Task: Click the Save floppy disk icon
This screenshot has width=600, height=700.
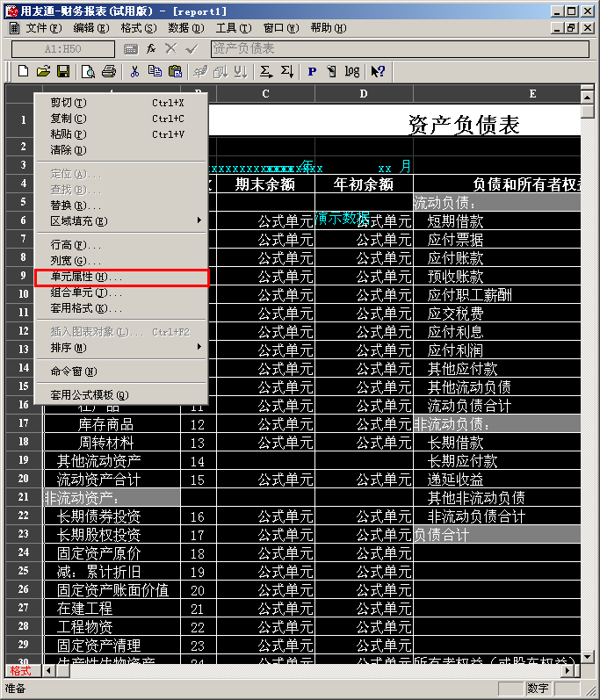Action: [63, 71]
